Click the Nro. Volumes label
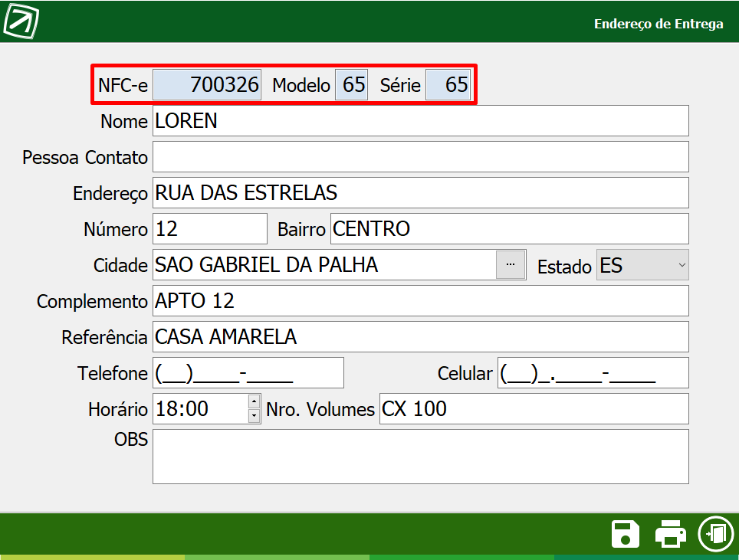 [x=320, y=410]
